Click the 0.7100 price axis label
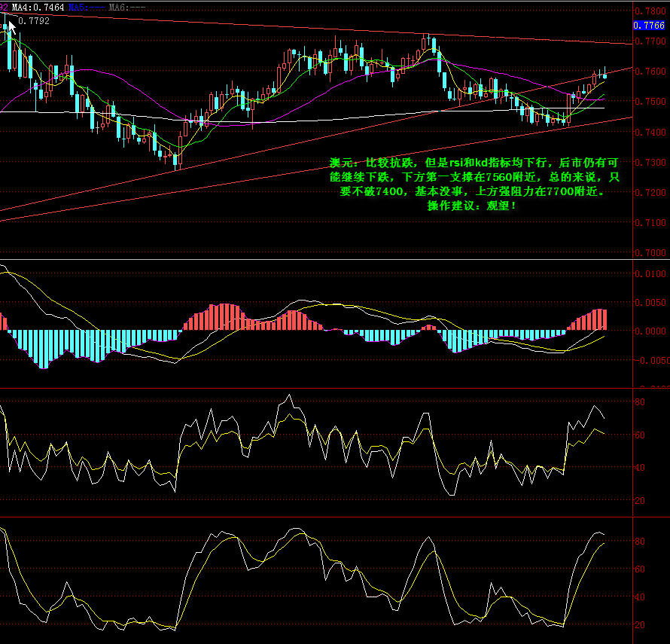 point(650,222)
